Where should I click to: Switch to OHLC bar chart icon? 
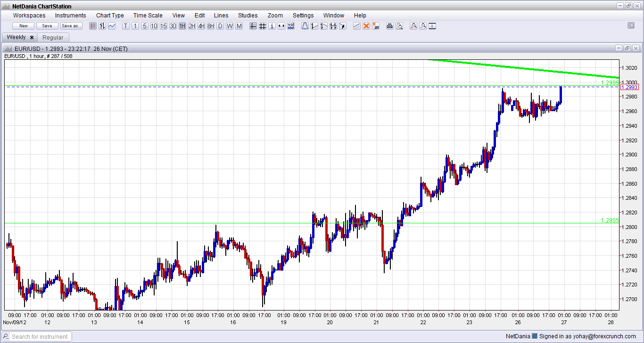pyautogui.click(x=102, y=26)
